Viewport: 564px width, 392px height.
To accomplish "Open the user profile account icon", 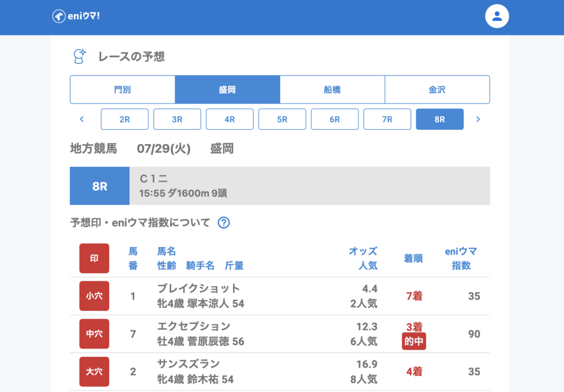I will point(497,17).
